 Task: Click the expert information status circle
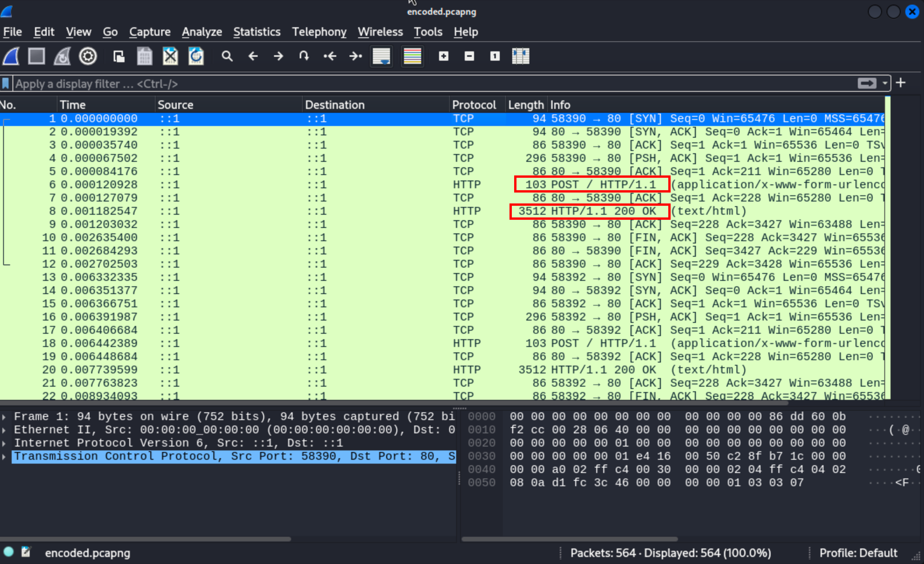tap(9, 552)
